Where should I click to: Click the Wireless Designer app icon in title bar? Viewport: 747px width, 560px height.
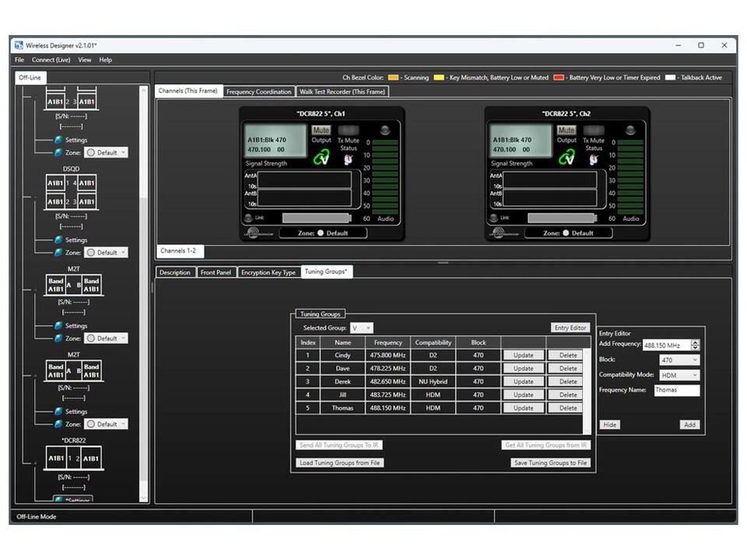(19, 45)
